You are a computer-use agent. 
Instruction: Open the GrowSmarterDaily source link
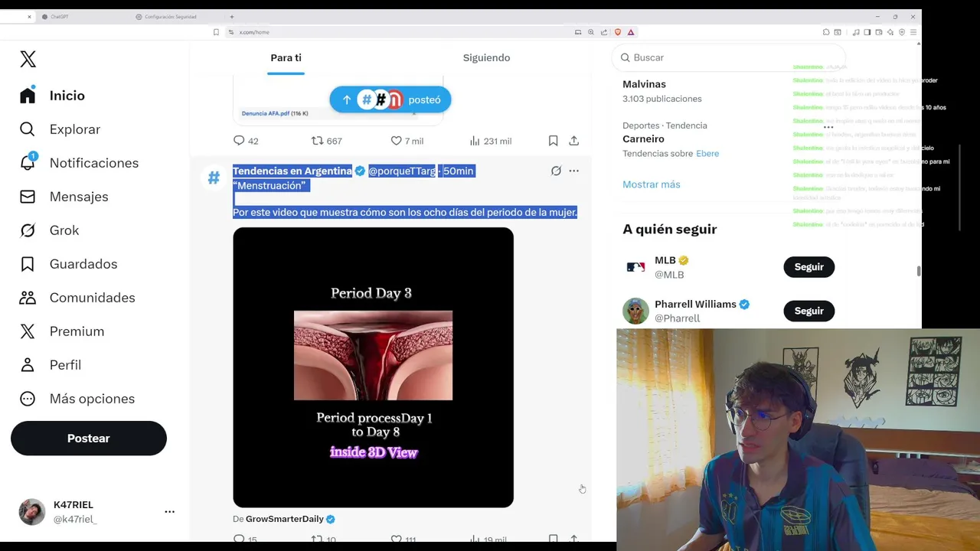[285, 519]
